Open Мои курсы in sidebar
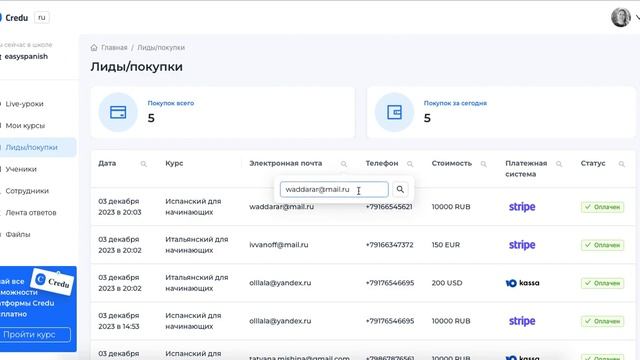 (x=25, y=126)
